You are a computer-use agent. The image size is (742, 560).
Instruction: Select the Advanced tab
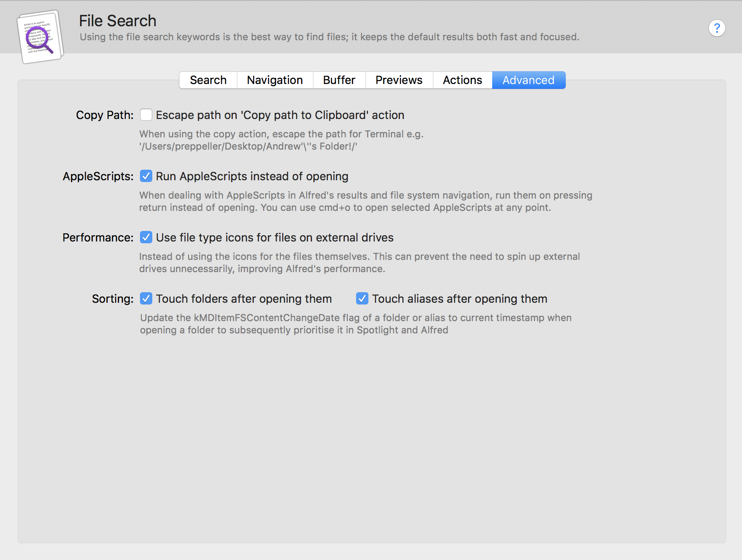point(528,80)
